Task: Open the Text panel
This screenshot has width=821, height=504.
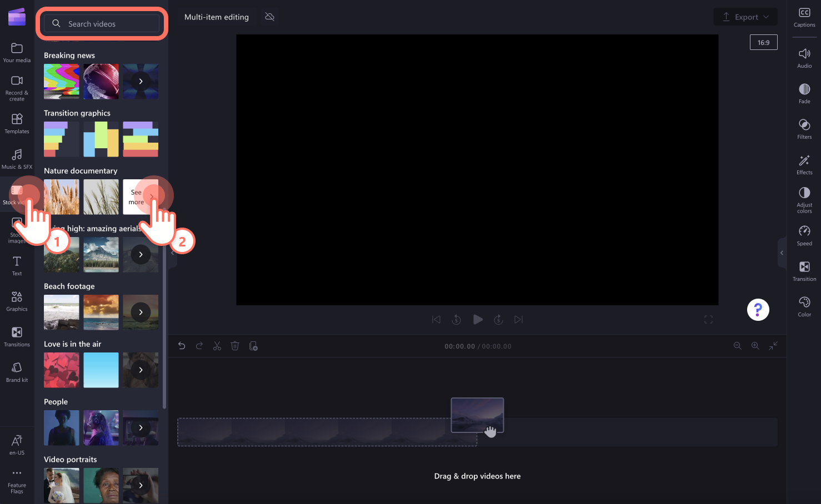Action: [17, 265]
